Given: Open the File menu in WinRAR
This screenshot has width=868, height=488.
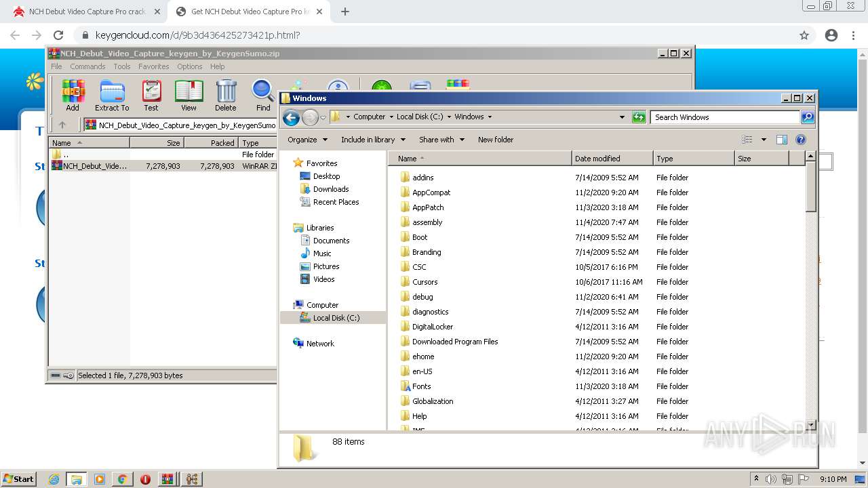Looking at the screenshot, I should 56,66.
